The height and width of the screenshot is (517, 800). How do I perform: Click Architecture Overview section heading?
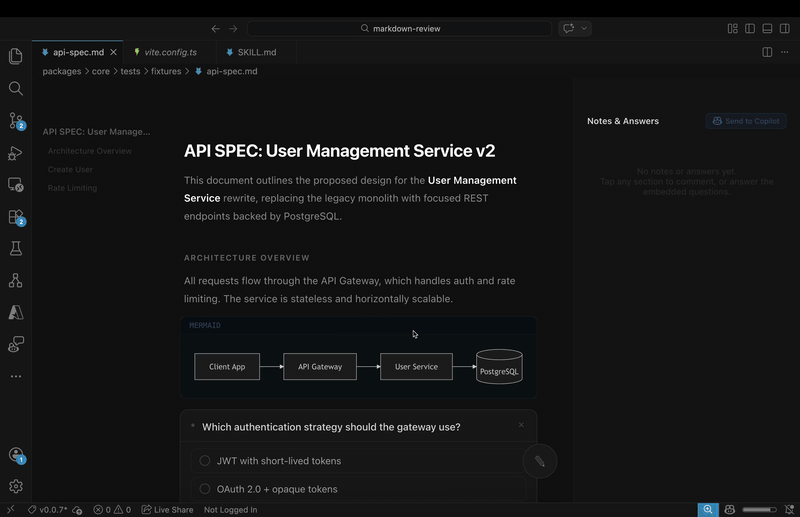[247, 258]
